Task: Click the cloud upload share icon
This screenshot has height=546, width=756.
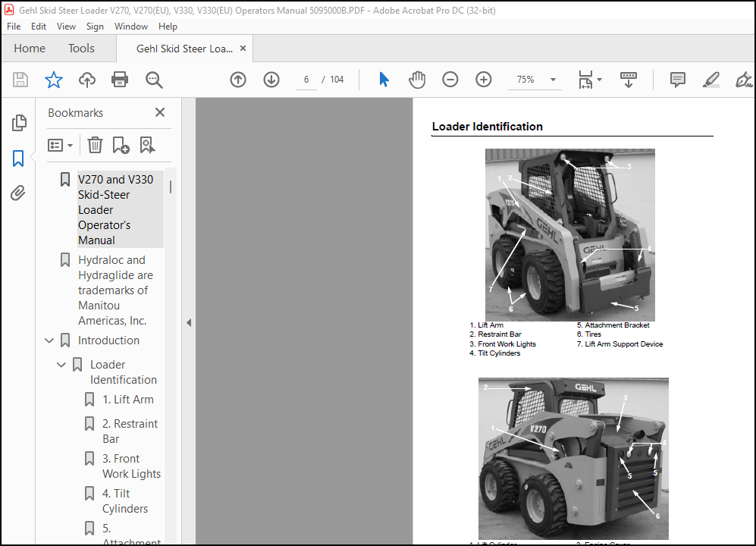Action: coord(86,80)
